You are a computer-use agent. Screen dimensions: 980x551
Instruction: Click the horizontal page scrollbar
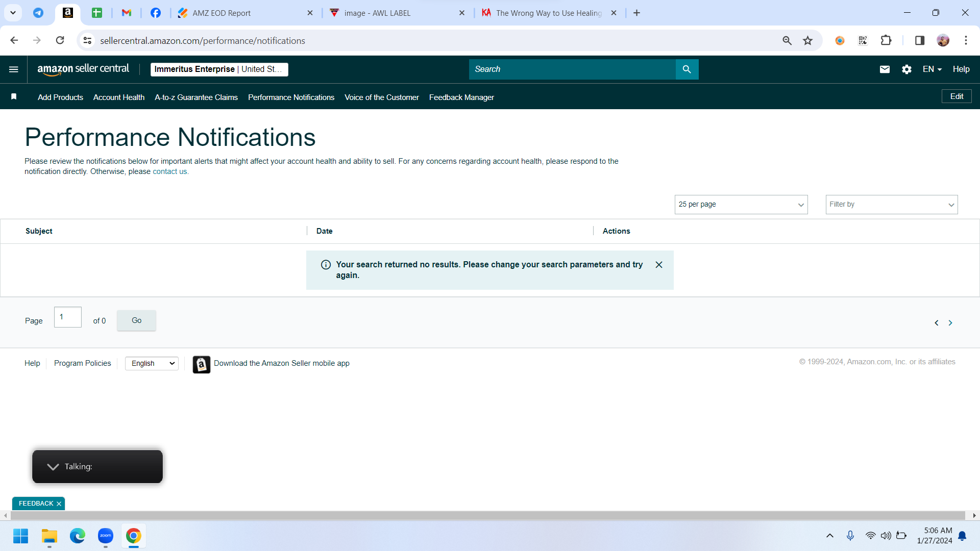487,516
